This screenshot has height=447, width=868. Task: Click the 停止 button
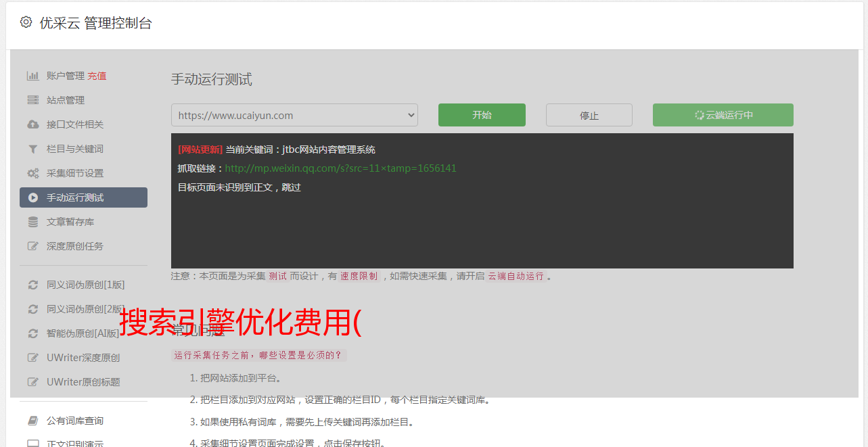coord(589,115)
